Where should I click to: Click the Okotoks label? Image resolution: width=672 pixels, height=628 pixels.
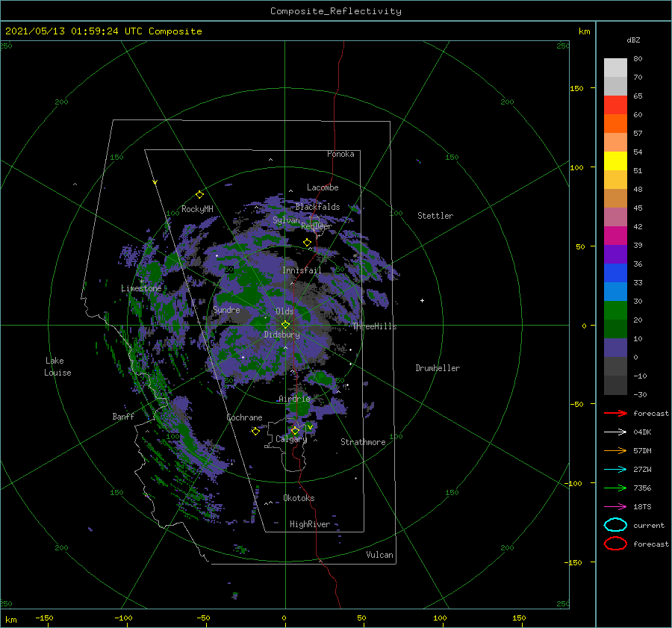coord(299,498)
